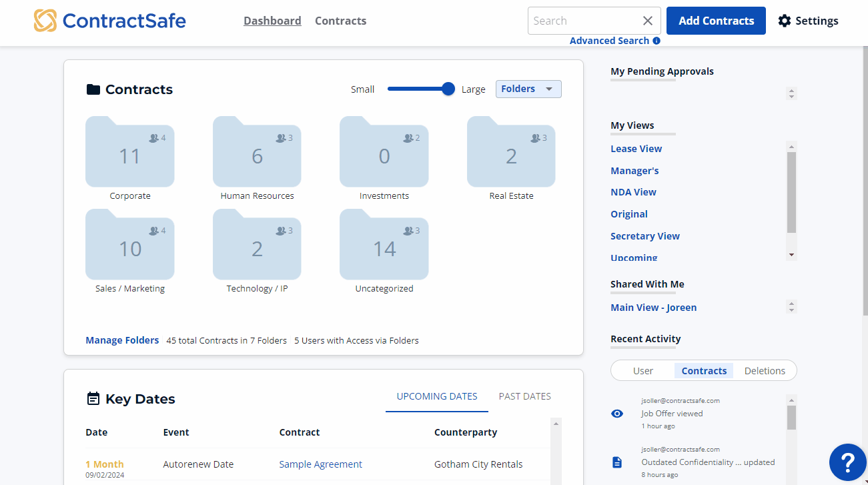Open the Corporate folder icon

[x=129, y=153]
